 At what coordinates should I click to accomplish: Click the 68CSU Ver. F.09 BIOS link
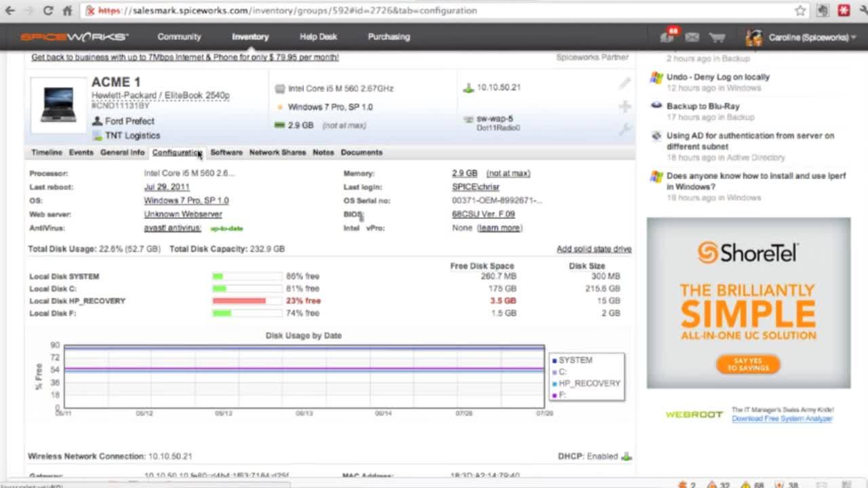(x=484, y=214)
